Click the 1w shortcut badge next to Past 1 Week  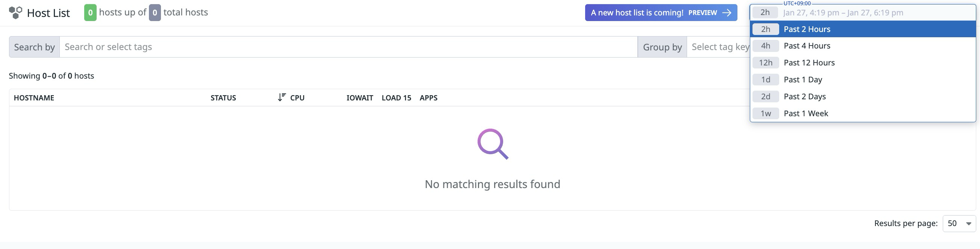coord(765,113)
